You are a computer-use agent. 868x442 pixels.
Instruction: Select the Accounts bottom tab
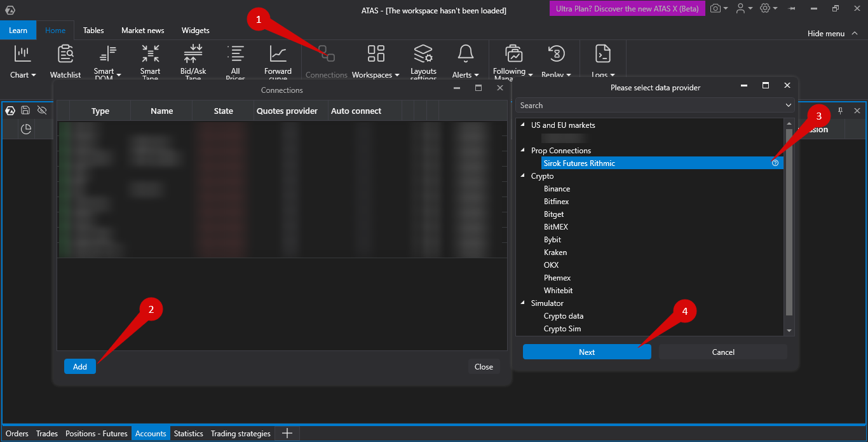click(x=151, y=434)
